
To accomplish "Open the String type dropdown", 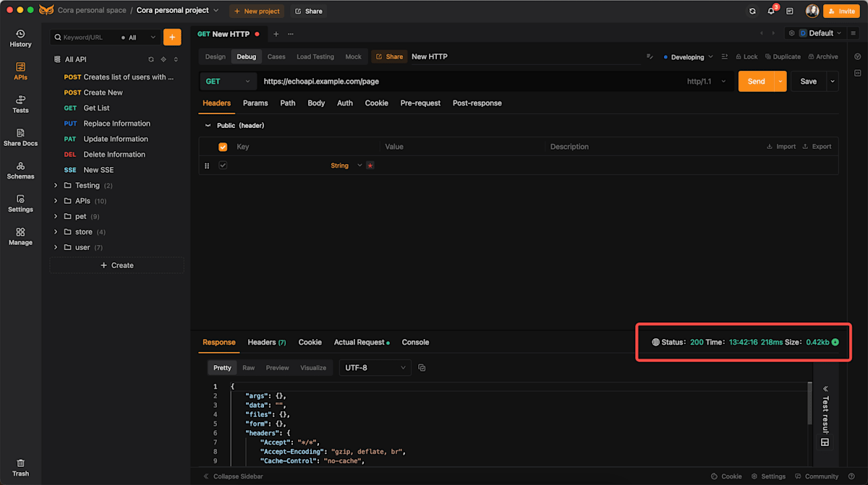I will (346, 166).
